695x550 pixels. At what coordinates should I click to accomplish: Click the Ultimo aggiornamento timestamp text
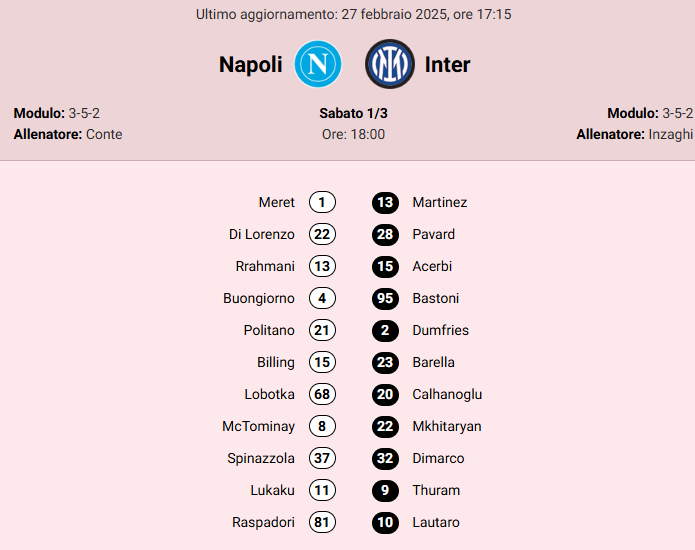click(353, 15)
